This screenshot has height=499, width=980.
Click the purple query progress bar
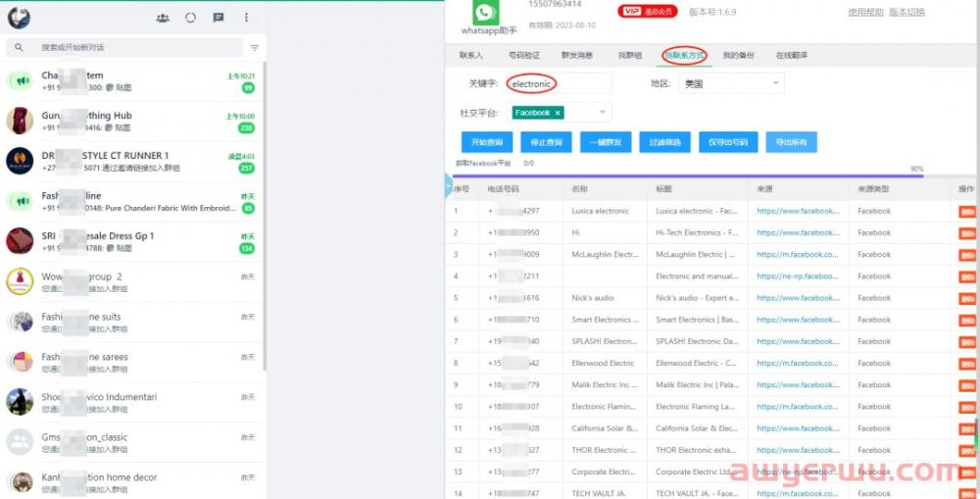pyautogui.click(x=689, y=175)
